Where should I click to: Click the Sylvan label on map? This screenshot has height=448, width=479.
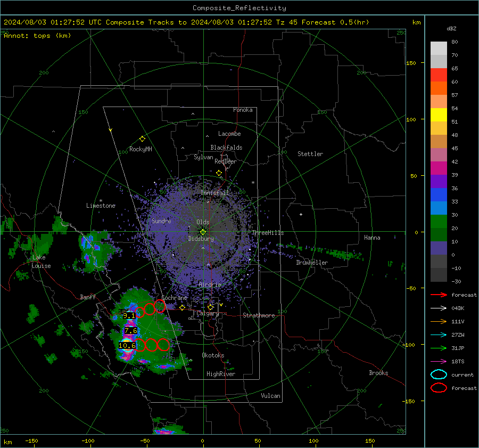coord(203,157)
